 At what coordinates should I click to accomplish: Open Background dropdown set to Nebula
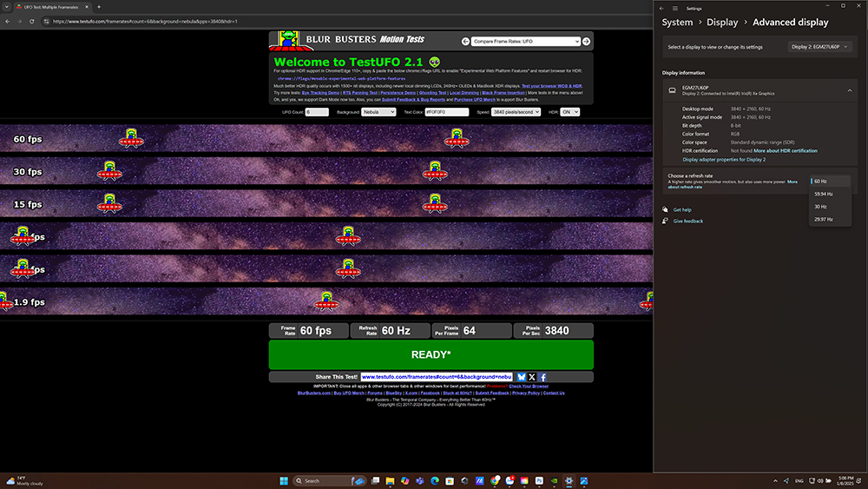378,112
